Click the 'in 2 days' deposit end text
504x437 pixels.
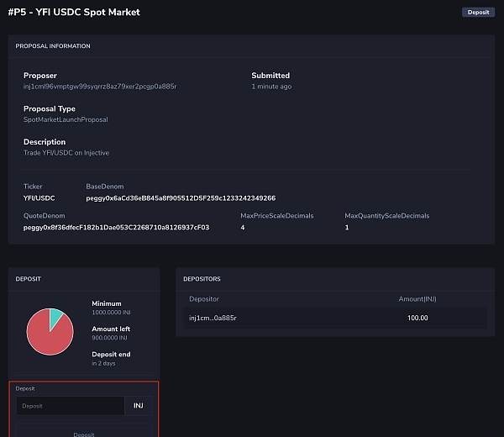click(x=103, y=363)
